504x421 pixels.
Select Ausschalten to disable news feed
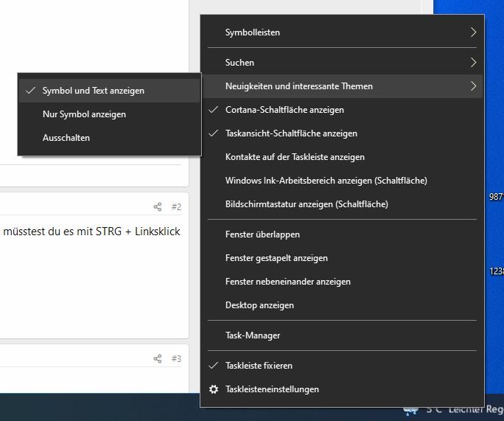(x=110, y=138)
